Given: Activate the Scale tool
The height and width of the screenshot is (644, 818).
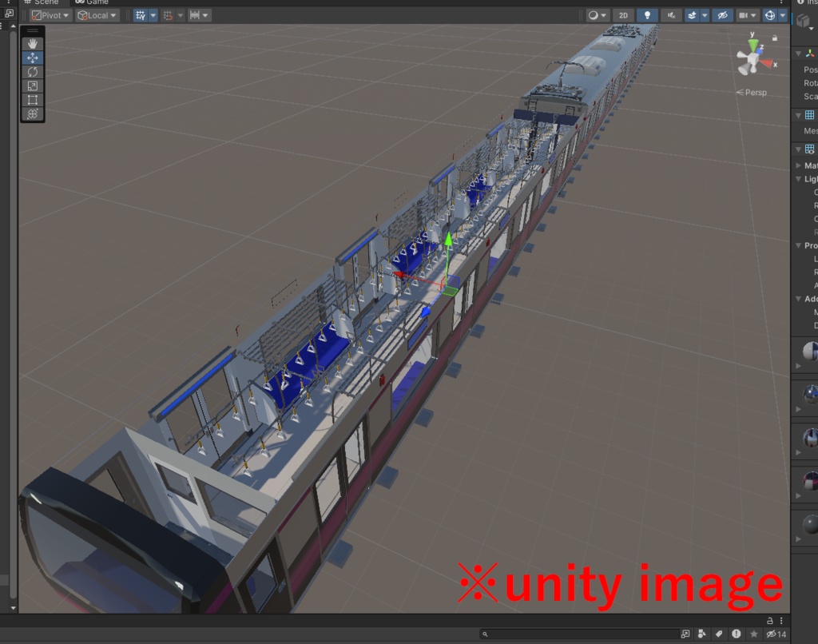Looking at the screenshot, I should [x=32, y=86].
